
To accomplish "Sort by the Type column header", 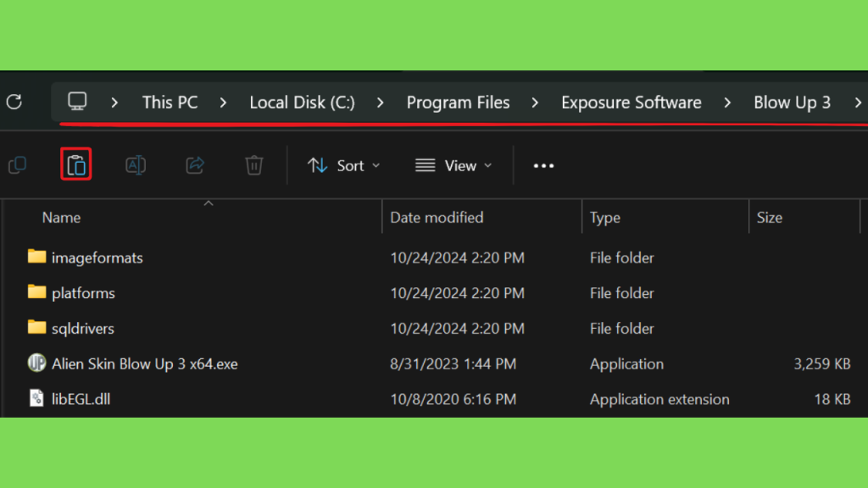I will (605, 218).
